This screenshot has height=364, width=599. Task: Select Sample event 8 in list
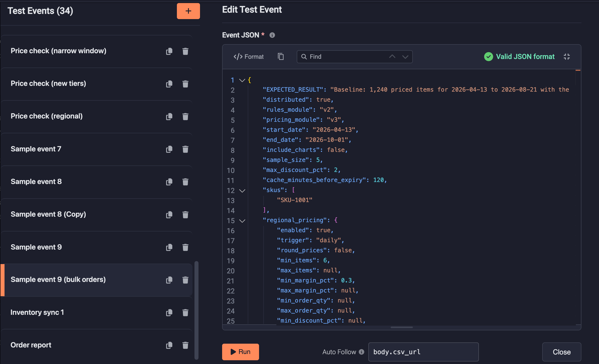pyautogui.click(x=97, y=182)
